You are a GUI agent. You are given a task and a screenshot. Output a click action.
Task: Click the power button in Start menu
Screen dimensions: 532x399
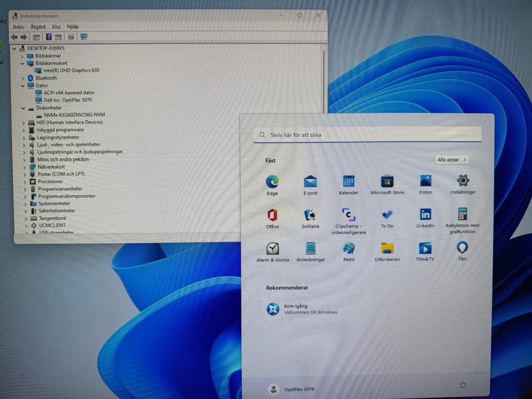click(462, 385)
